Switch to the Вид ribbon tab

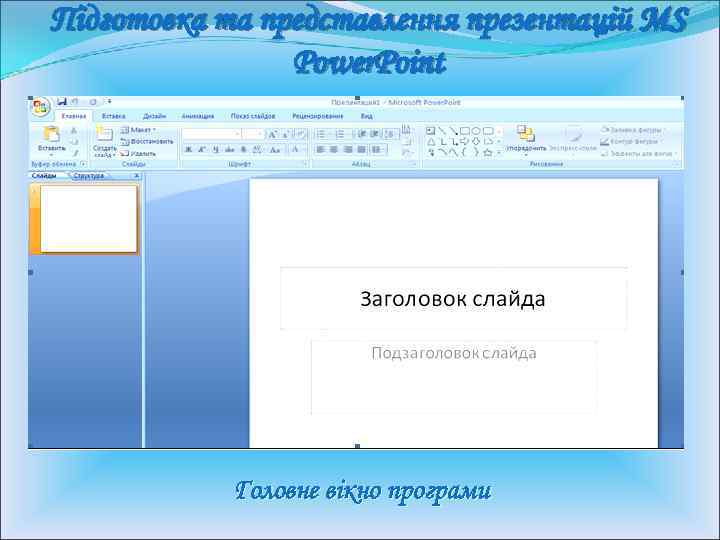(x=366, y=116)
